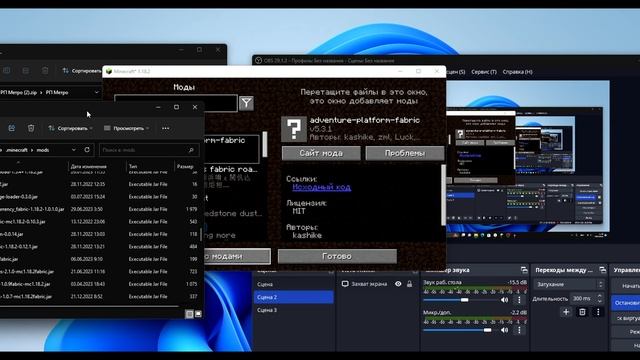Open the Сервис (T) menu in OBS
Viewport: 640px width, 360px height.
point(484,72)
